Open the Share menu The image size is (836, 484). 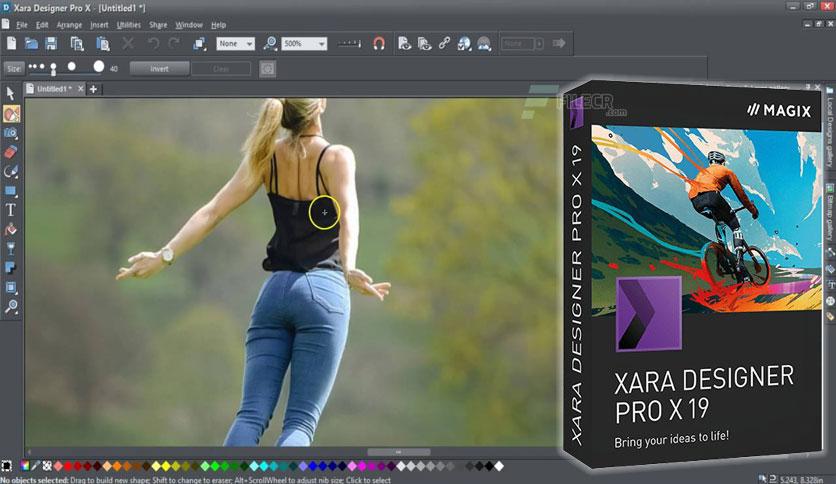coord(158,25)
